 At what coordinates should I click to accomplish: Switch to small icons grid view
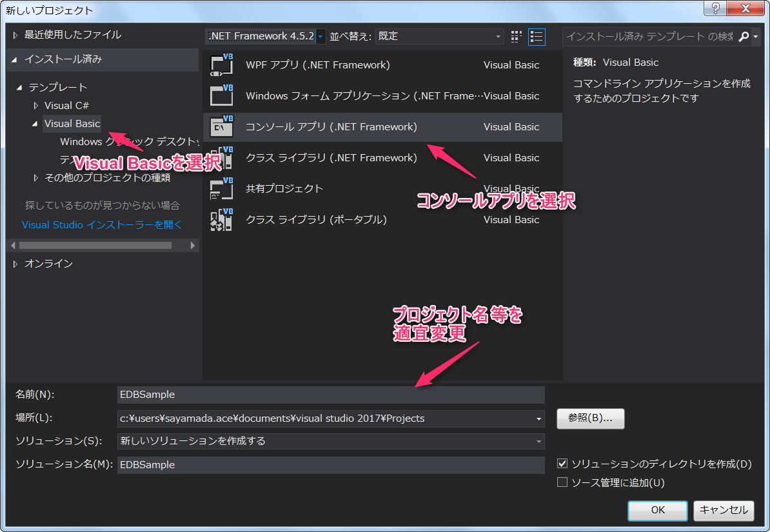[x=517, y=37]
